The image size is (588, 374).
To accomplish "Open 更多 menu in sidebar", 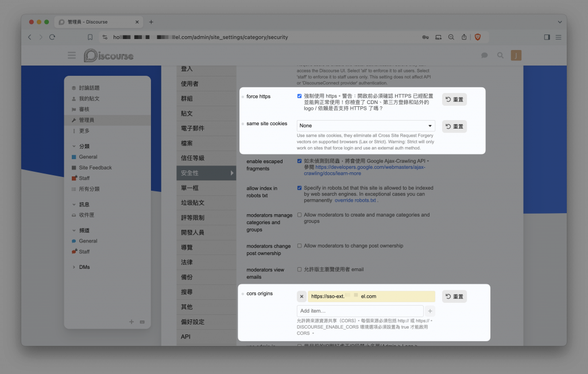I will pos(84,131).
